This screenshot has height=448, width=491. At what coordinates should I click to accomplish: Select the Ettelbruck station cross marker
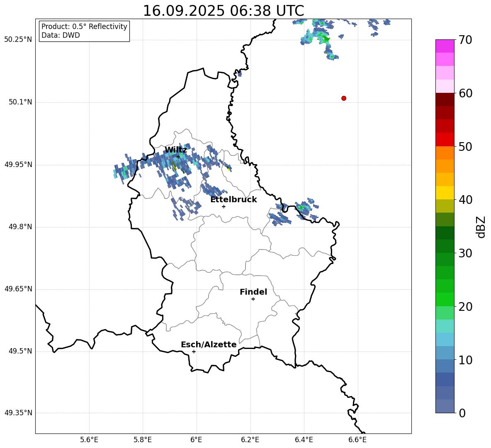224,206
